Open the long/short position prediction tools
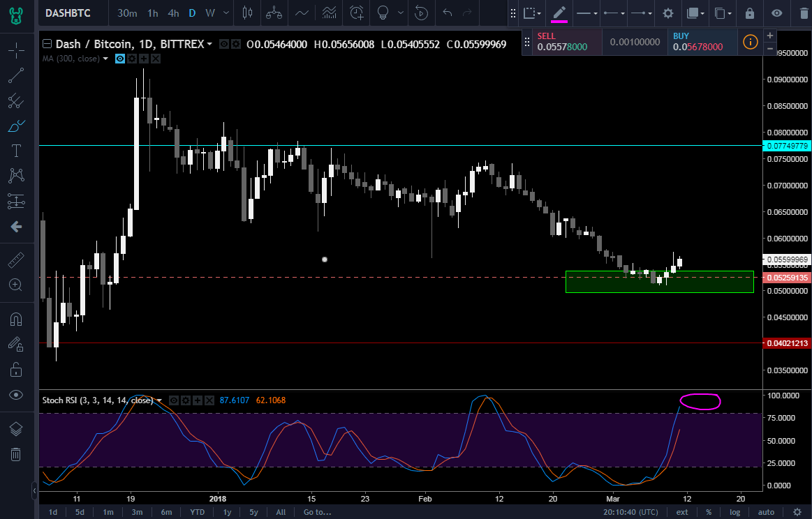This screenshot has height=519, width=812. 16,201
